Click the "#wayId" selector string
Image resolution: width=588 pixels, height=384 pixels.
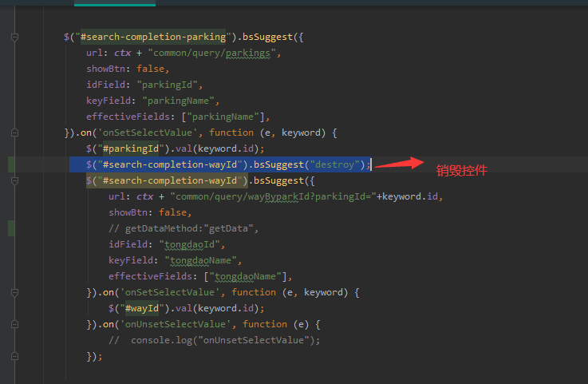[142, 308]
